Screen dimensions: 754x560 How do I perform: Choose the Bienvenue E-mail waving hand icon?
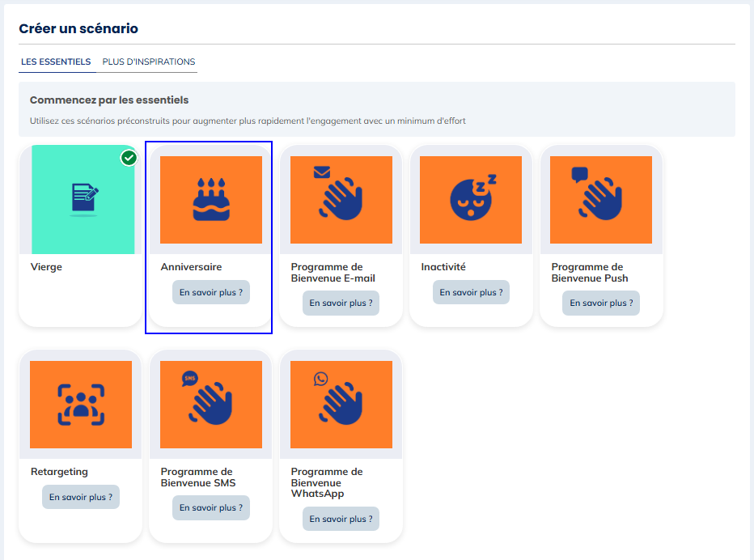point(341,195)
